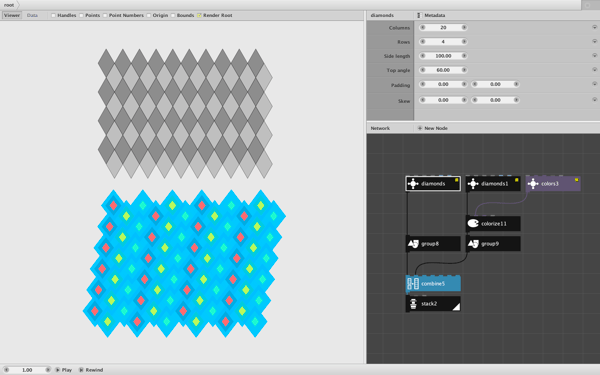This screenshot has width=600, height=375.
Task: Click the Metadata button label
Action: 434,15
